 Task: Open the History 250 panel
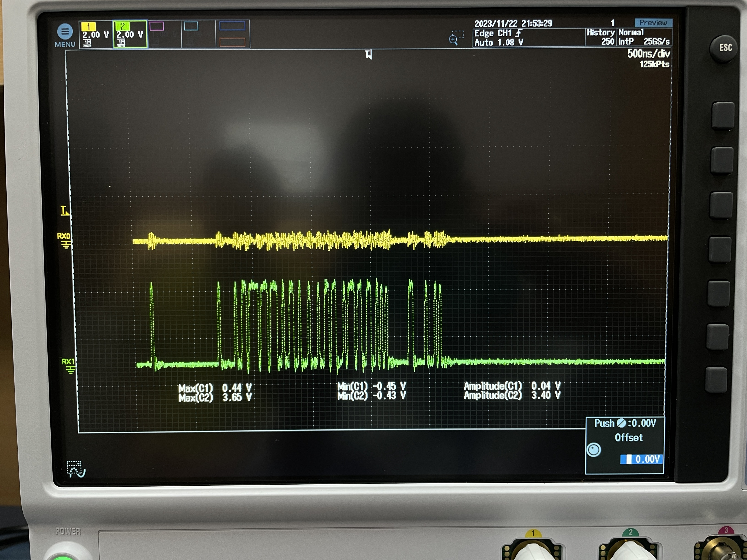click(601, 37)
